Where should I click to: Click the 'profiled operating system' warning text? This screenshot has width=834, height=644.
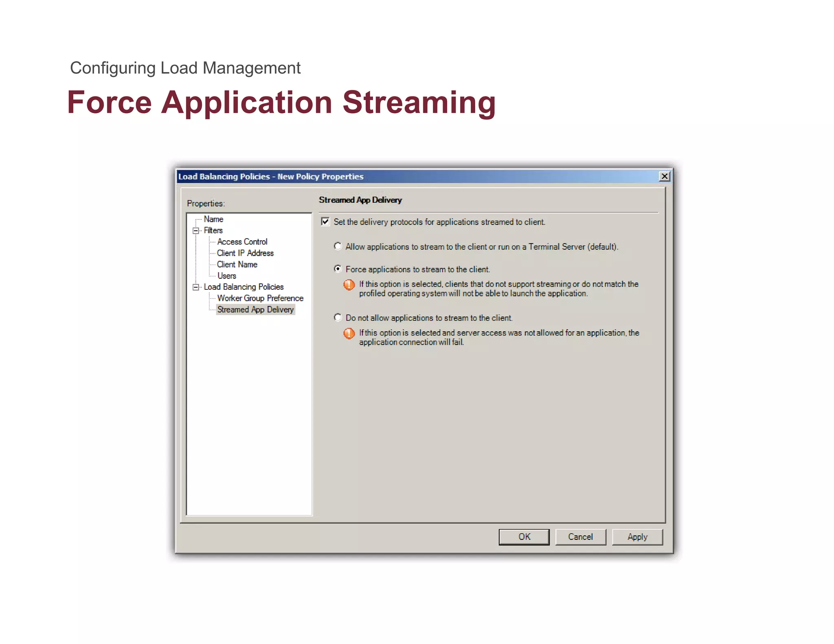[x=499, y=289]
